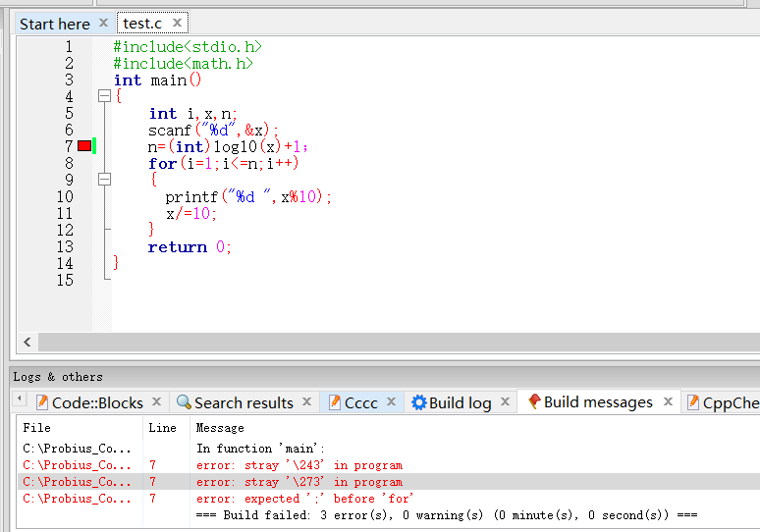Image resolution: width=760 pixels, height=532 pixels.
Task: Close the Cccc tab
Action: (392, 401)
